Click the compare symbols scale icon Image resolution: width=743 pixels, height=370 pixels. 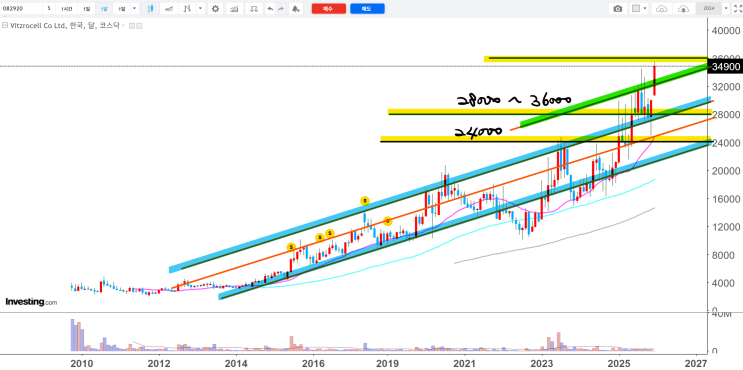pos(254,9)
